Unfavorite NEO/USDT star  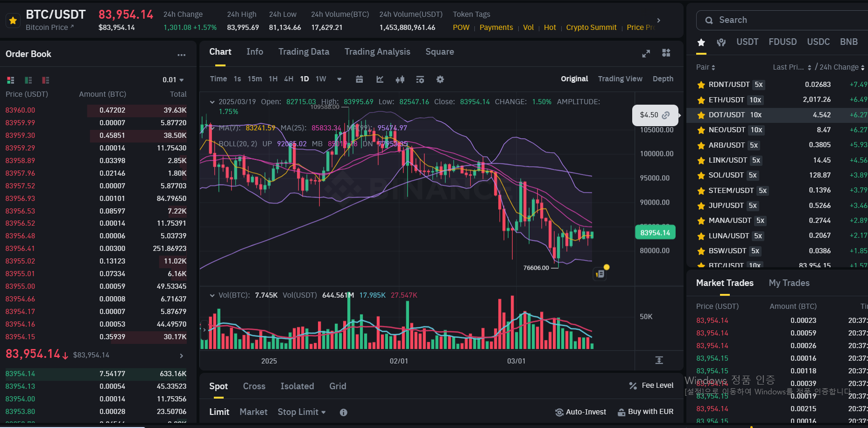(701, 130)
